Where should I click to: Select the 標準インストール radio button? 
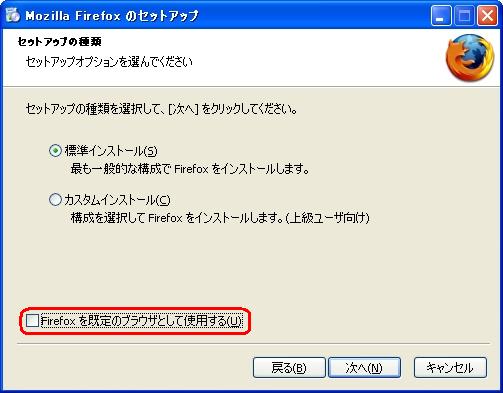55,151
